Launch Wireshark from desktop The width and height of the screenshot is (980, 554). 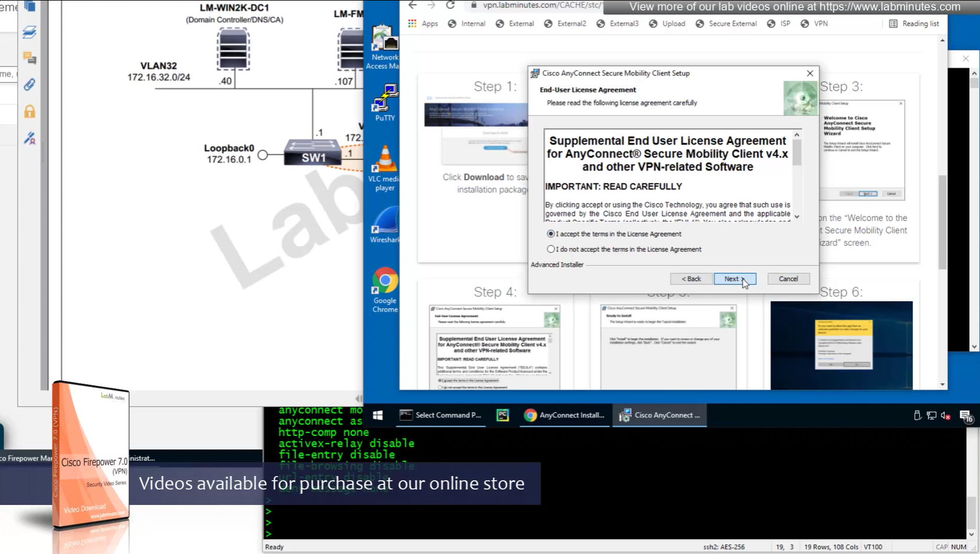384,224
